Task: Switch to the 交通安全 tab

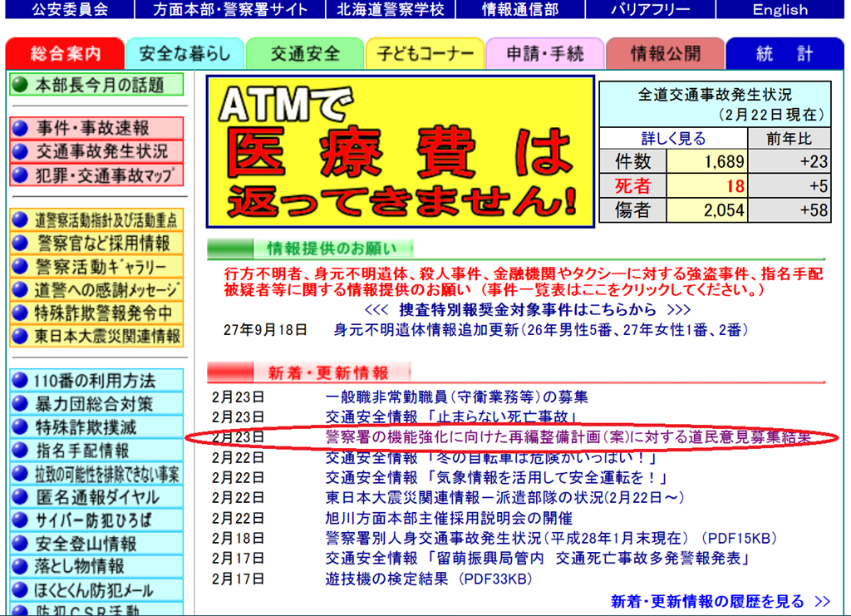Action: [305, 54]
